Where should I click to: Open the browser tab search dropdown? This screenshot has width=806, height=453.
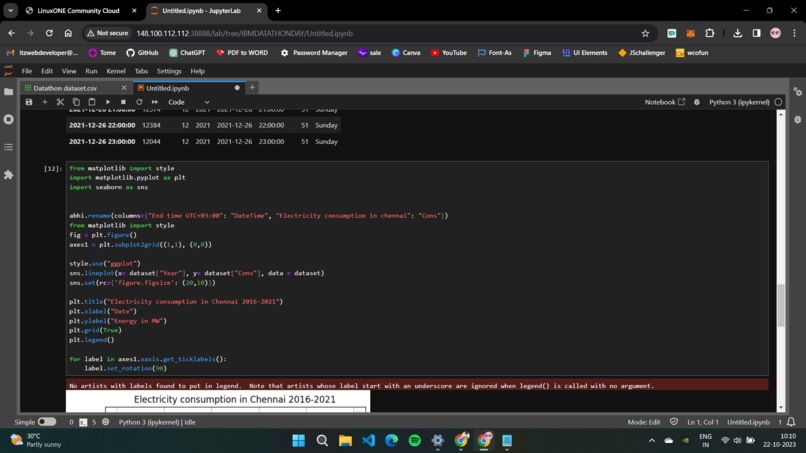10,10
